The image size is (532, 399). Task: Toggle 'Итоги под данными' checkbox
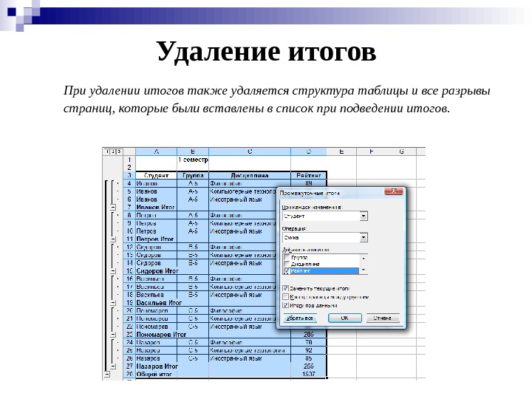286,305
